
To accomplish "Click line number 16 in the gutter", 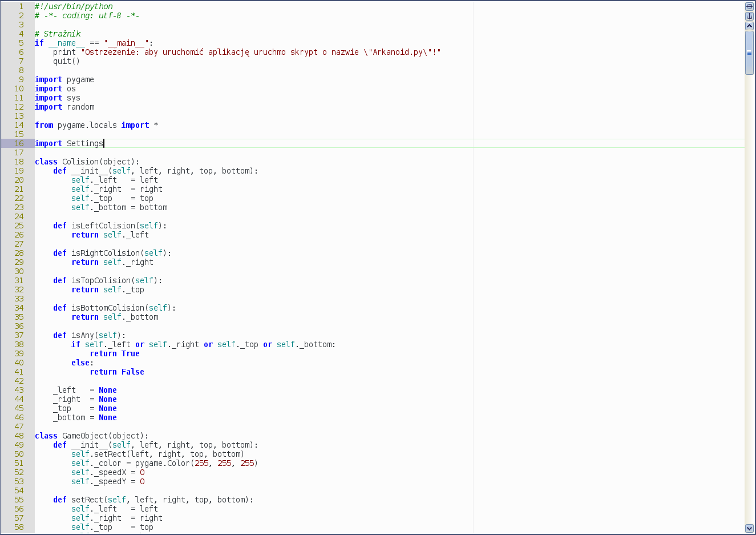I will [19, 143].
